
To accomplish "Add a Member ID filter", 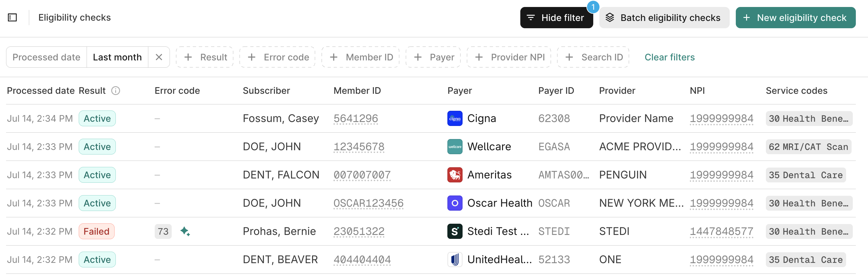I will pos(360,57).
